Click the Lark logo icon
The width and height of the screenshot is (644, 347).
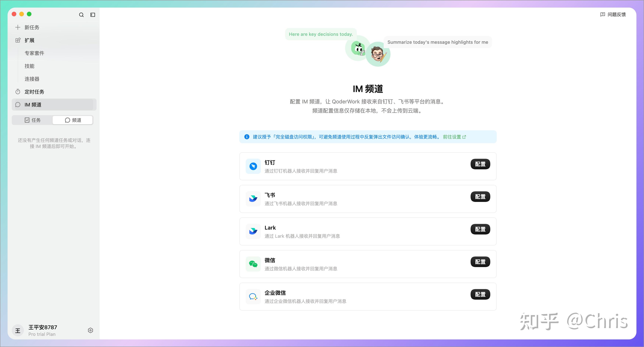click(x=253, y=231)
